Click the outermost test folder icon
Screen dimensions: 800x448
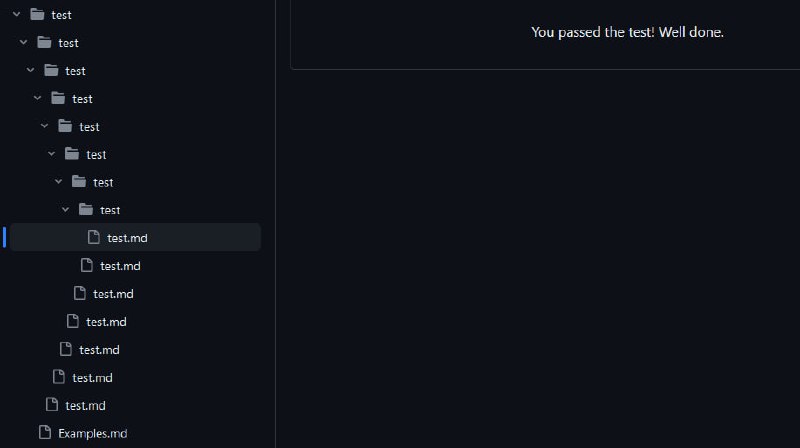(37, 15)
